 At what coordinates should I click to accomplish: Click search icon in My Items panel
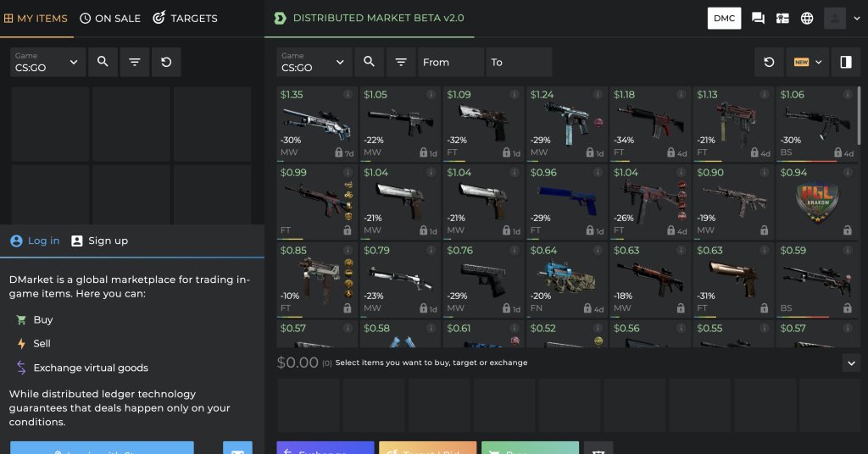click(x=103, y=62)
